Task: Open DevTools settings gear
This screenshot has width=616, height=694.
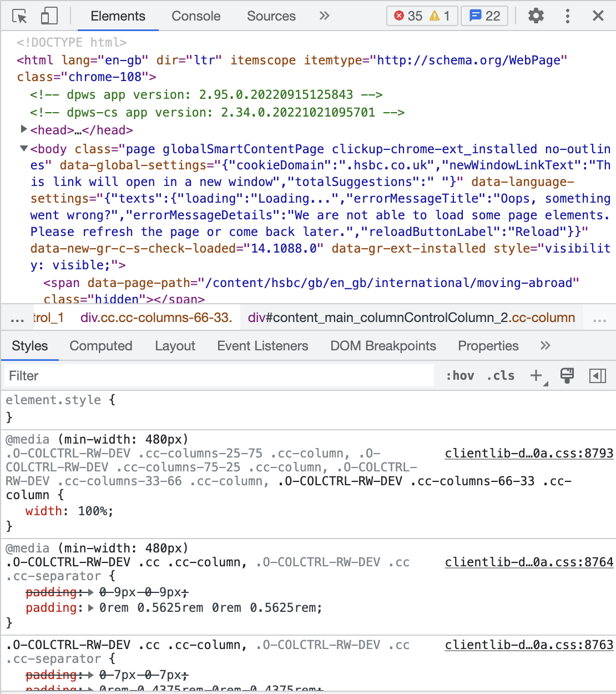Action: tap(536, 16)
